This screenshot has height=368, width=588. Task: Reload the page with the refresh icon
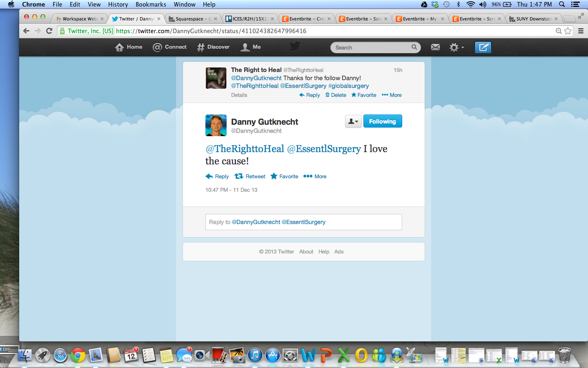(49, 31)
